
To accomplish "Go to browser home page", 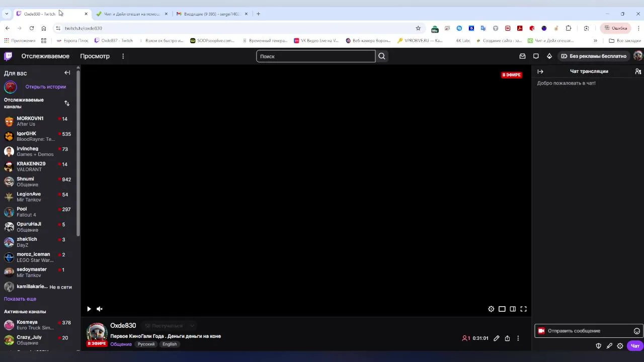I will 44,28.
